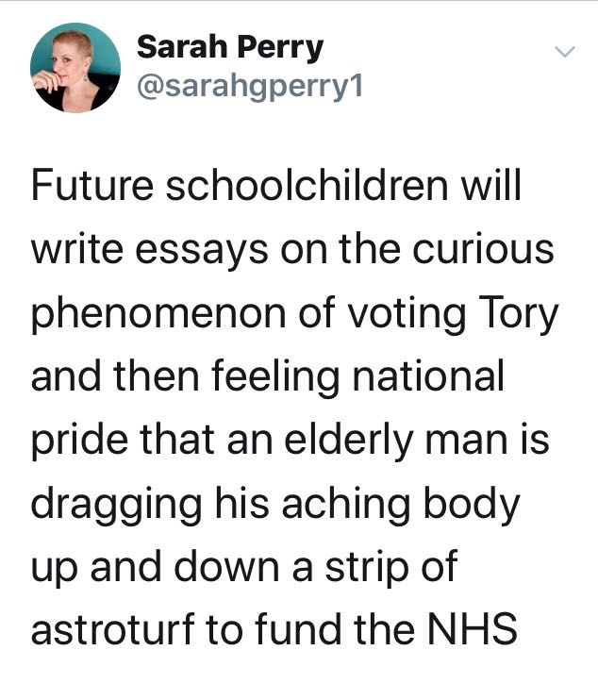598x700 pixels.
Task: Click the word 'fund' in the tweet
Action: point(298,628)
